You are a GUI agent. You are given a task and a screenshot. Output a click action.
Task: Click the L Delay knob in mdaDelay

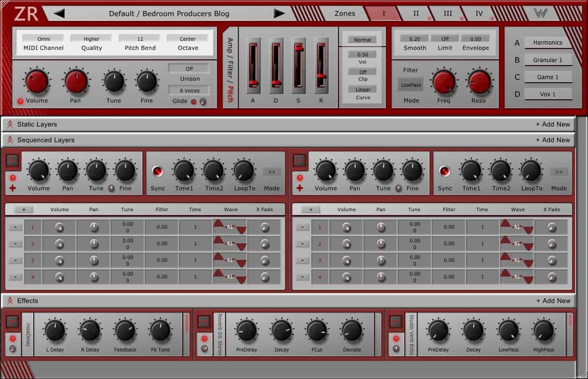pos(55,331)
